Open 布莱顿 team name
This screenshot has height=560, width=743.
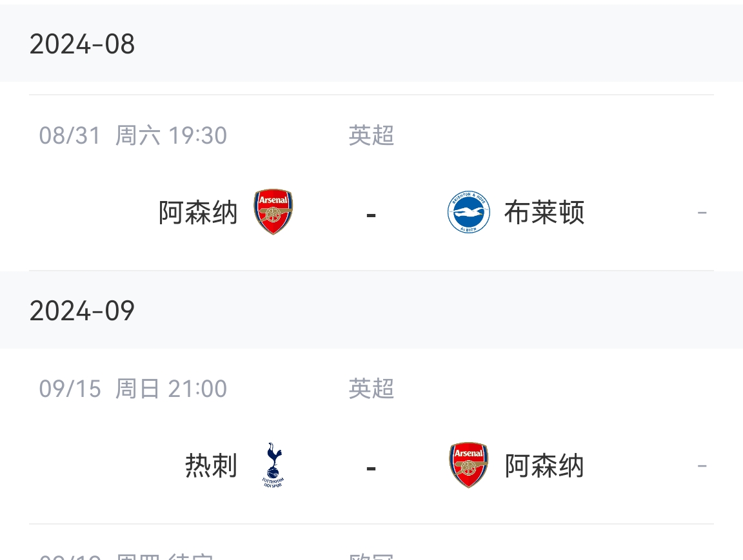(544, 212)
